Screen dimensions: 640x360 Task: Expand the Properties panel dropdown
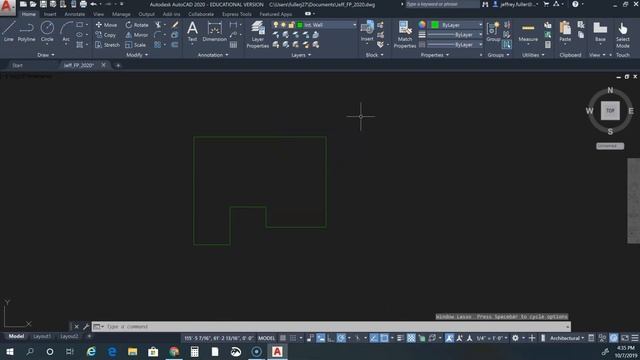click(x=435, y=55)
